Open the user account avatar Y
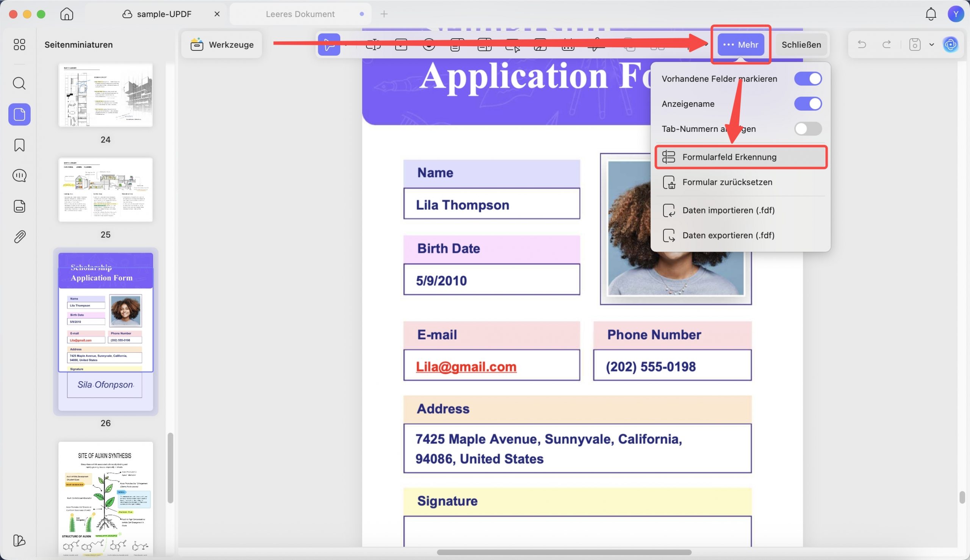Viewport: 970px width, 560px height. tap(956, 14)
